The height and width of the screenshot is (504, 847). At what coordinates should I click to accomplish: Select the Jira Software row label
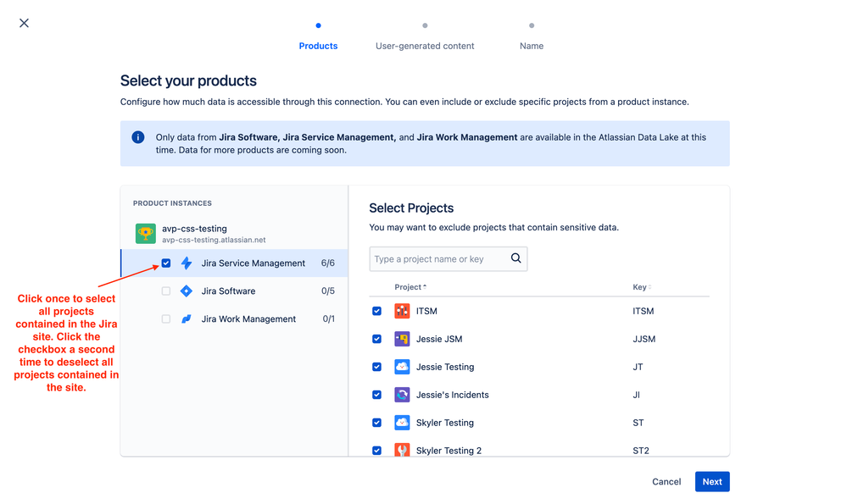(x=228, y=291)
